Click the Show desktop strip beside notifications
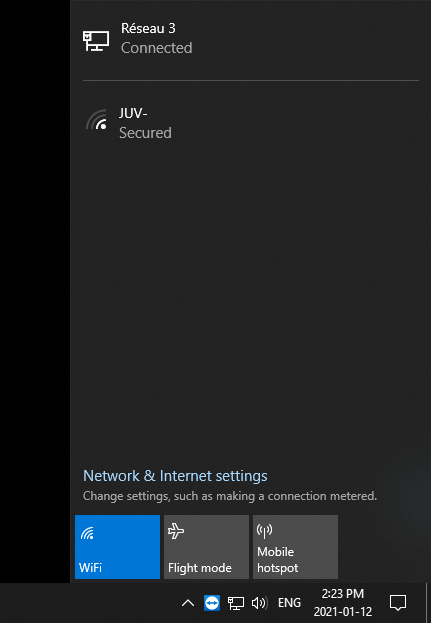Viewport: 431px width, 623px height. [x=428, y=603]
